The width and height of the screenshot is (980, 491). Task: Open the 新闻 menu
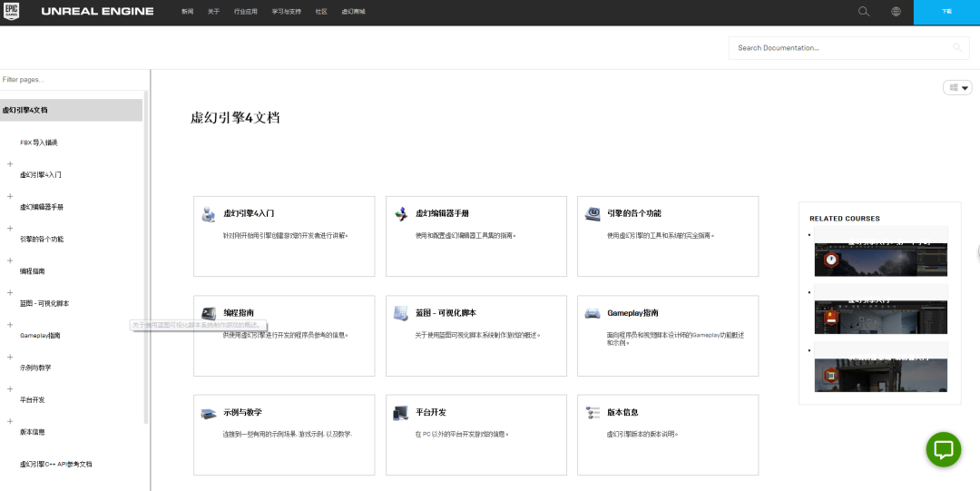pos(188,12)
